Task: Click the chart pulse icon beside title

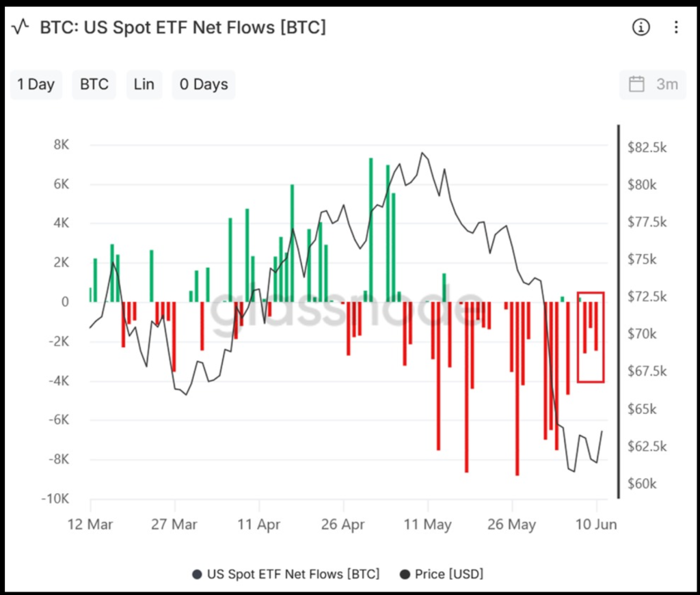Action: click(x=21, y=27)
